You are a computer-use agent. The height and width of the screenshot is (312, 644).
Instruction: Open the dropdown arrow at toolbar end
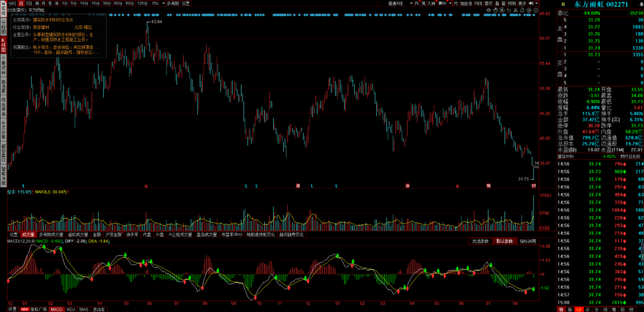(537, 4)
